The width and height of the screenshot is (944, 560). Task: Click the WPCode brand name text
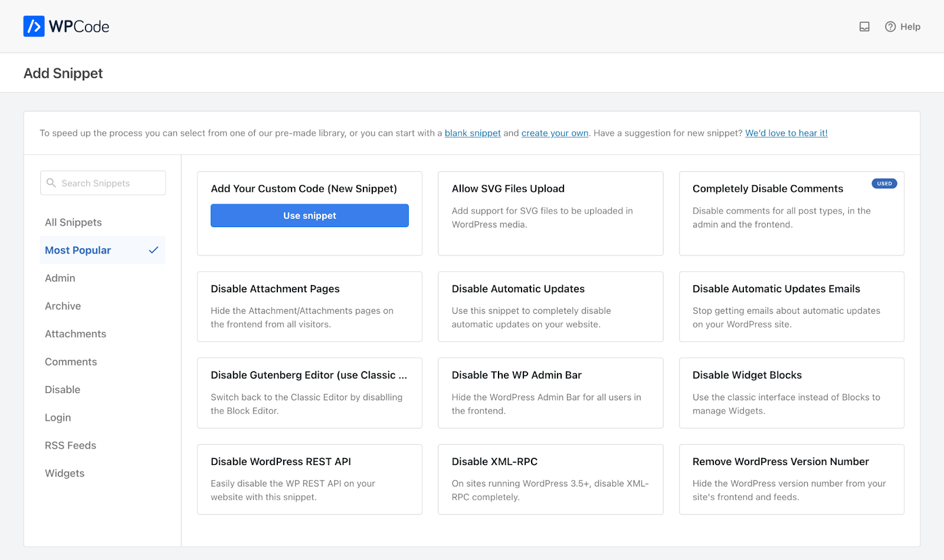79,27
